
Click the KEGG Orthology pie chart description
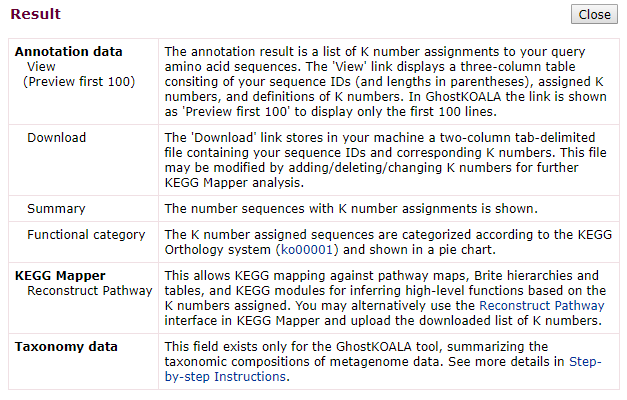click(388, 242)
